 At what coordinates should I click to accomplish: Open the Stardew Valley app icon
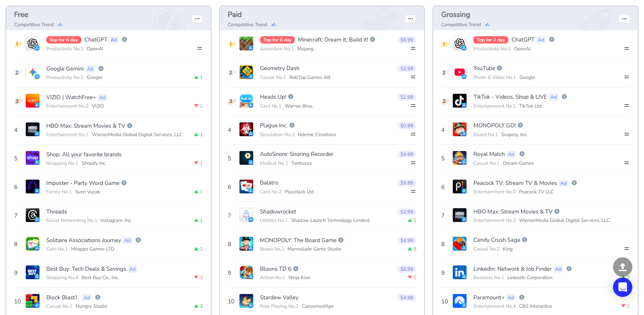[246, 301]
